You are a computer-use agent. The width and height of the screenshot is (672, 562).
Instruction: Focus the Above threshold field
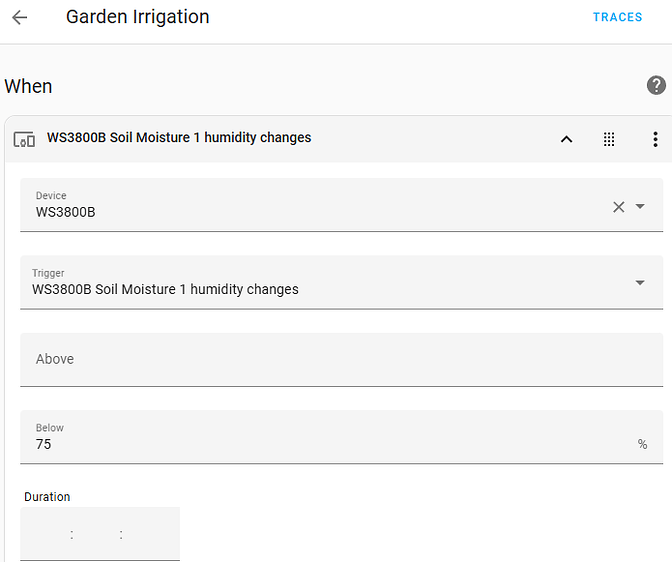[x=340, y=359]
